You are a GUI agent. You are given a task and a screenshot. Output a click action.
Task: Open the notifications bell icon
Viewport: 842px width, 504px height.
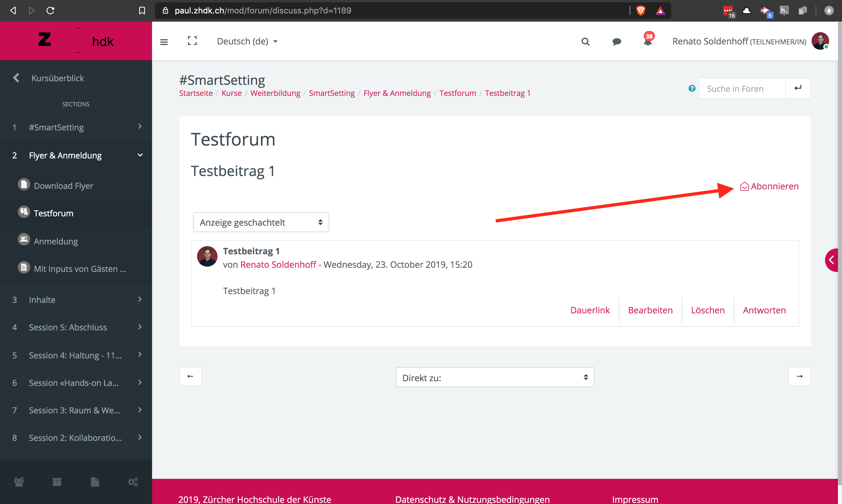coord(648,42)
